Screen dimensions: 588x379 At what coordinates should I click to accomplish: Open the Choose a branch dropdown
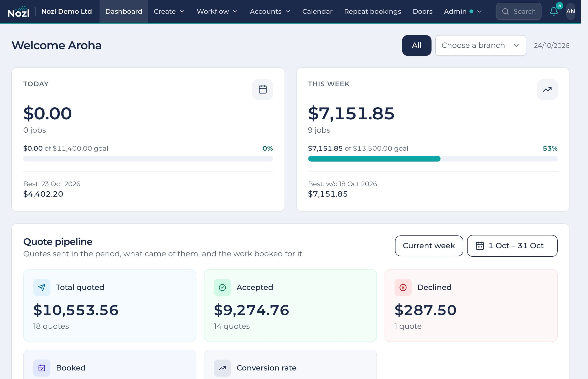pos(481,45)
